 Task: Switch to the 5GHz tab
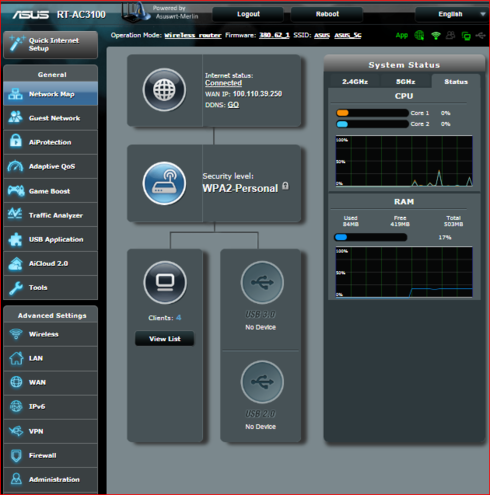405,82
